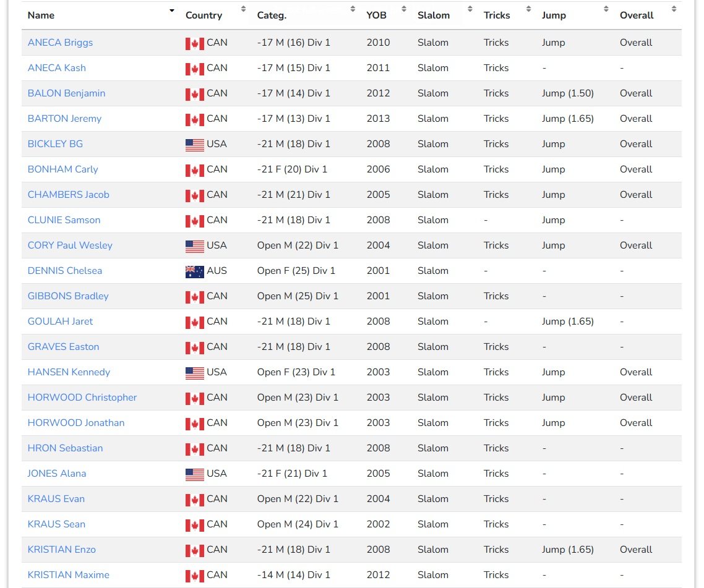Sort the Tricks column
Viewport: 704px width, 588px height.
point(528,9)
